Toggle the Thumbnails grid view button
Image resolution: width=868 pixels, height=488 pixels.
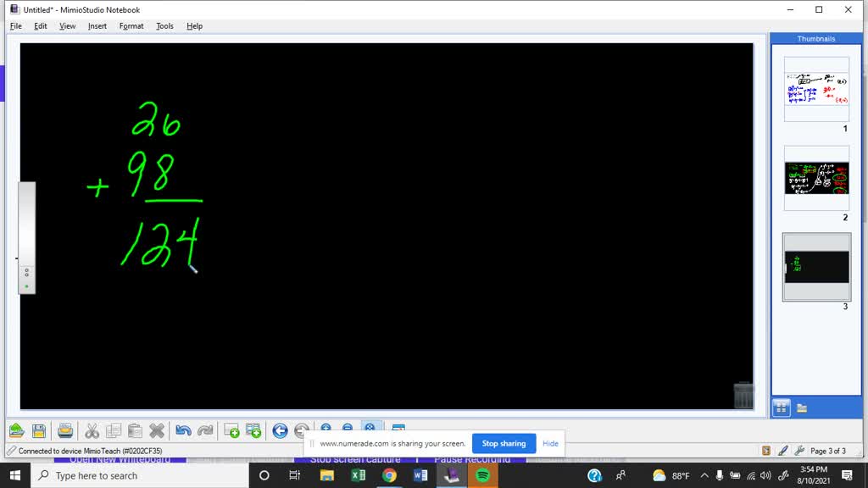pos(782,408)
